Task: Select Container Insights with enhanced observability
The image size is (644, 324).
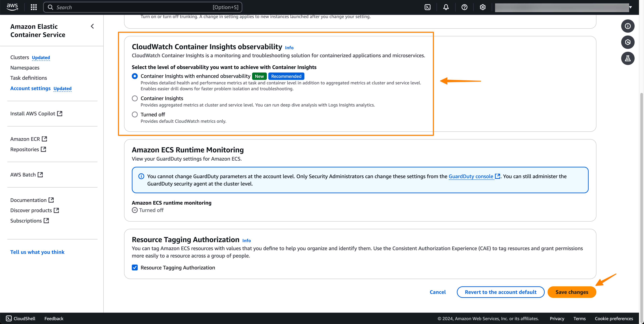Action: 135,76
